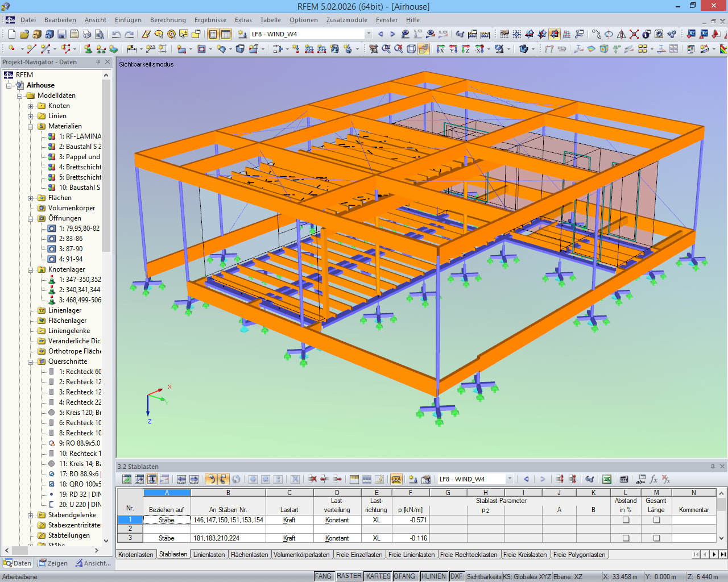
Task: Toggle FANG snapping in the status bar
Action: coord(323,576)
